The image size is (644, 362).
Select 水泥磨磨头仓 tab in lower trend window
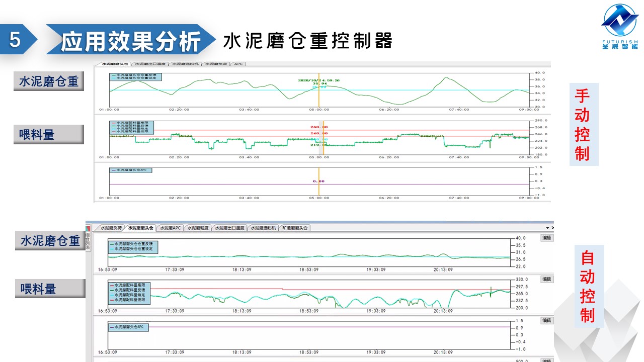coord(141,228)
